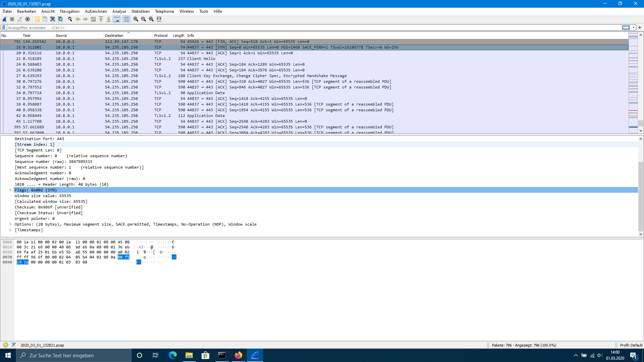Open a capture file via folder icon
The height and width of the screenshot is (362, 644).
pyautogui.click(x=37, y=19)
